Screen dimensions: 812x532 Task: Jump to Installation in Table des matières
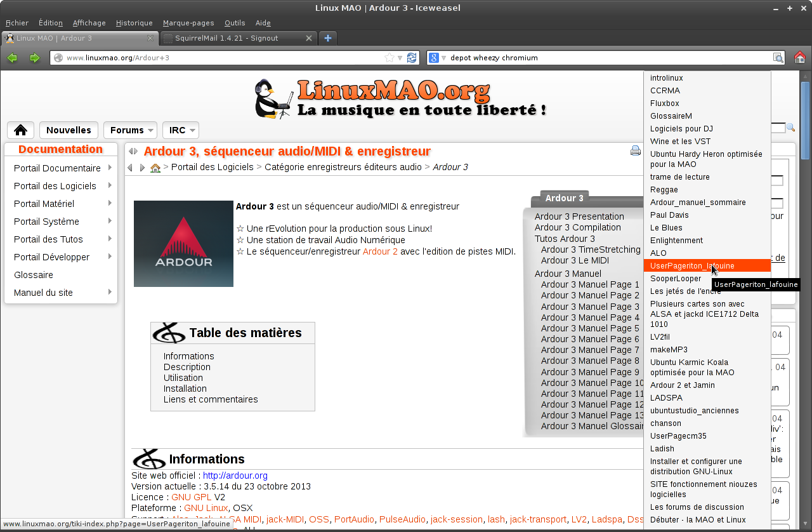tap(185, 389)
